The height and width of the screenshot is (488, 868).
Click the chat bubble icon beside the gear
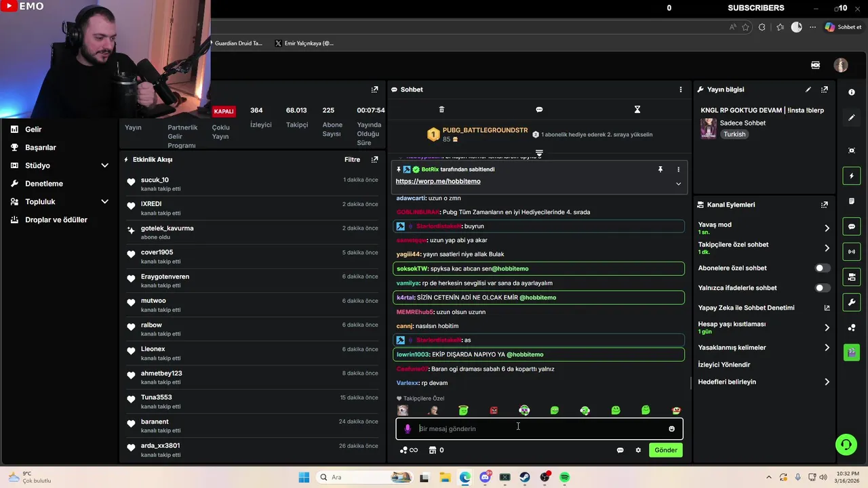coord(620,450)
